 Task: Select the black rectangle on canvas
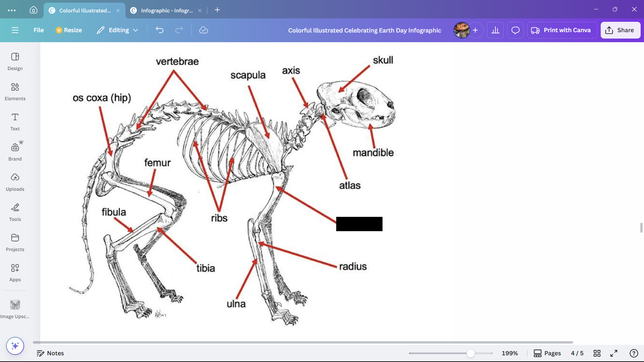coord(359,224)
